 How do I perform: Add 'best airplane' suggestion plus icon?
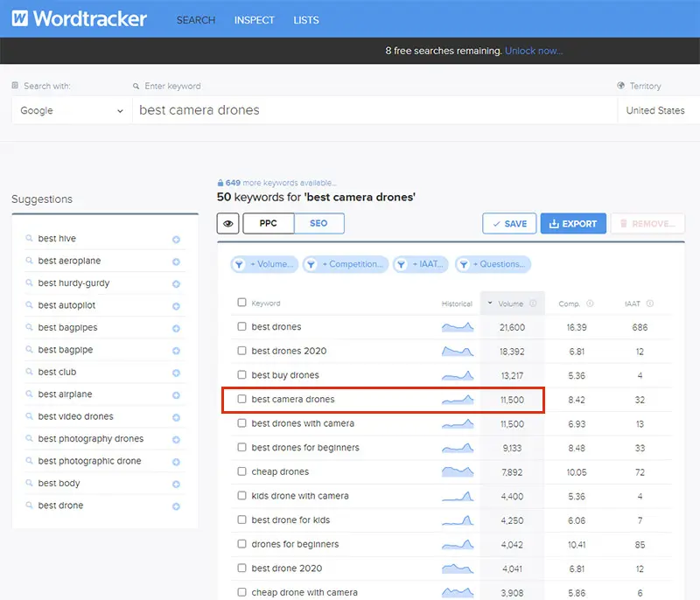(177, 395)
